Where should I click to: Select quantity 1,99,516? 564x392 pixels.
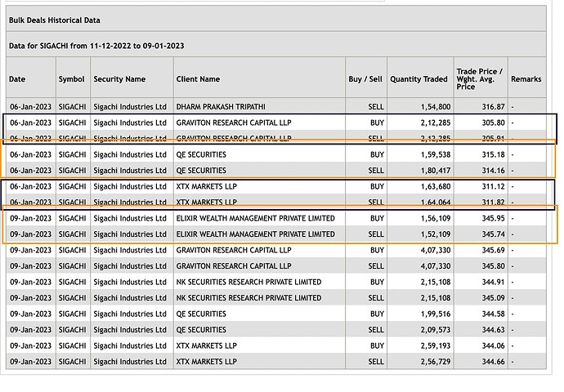pos(436,314)
